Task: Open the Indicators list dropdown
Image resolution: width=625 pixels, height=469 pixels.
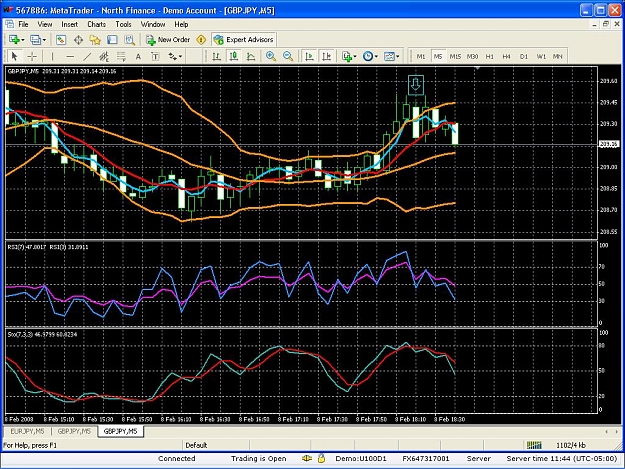Action: (349, 56)
